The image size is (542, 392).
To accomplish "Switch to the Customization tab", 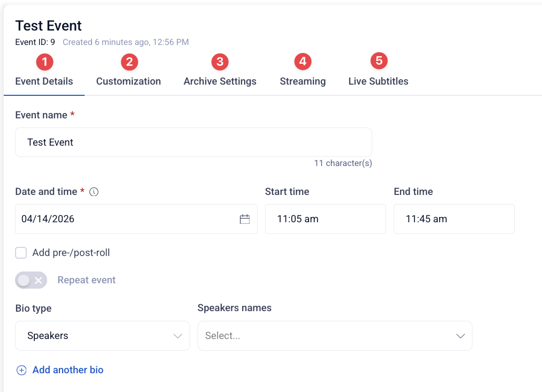I will pos(128,81).
